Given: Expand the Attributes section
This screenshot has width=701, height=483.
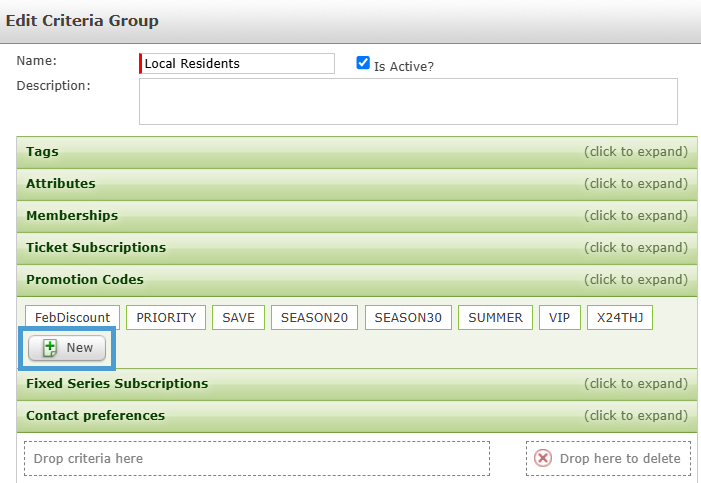Looking at the screenshot, I should click(x=357, y=184).
